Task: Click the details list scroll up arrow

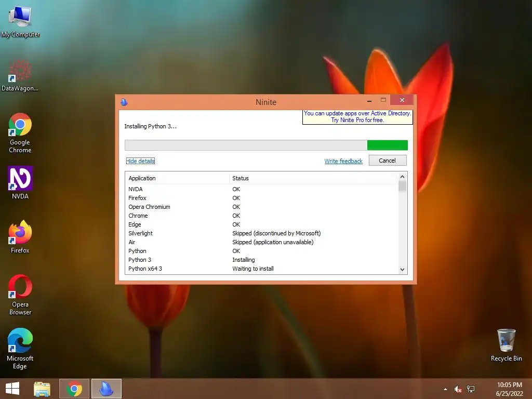Action: click(x=403, y=177)
